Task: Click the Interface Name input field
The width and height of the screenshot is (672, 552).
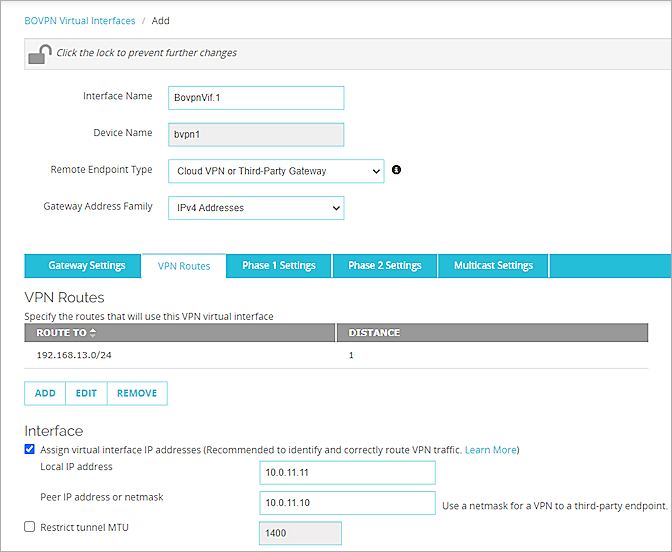Action: 254,97
